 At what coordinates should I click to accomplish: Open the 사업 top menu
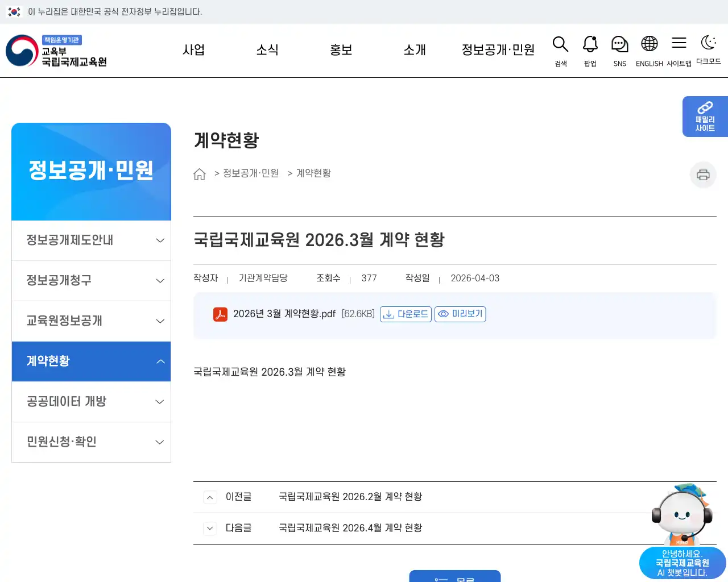coord(193,50)
